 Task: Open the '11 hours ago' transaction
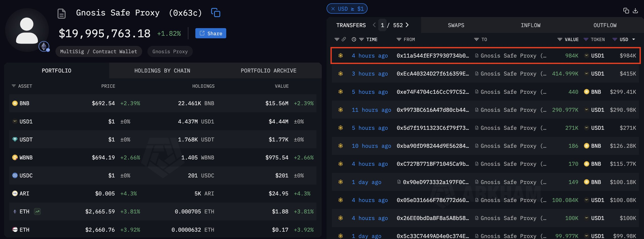click(x=371, y=110)
